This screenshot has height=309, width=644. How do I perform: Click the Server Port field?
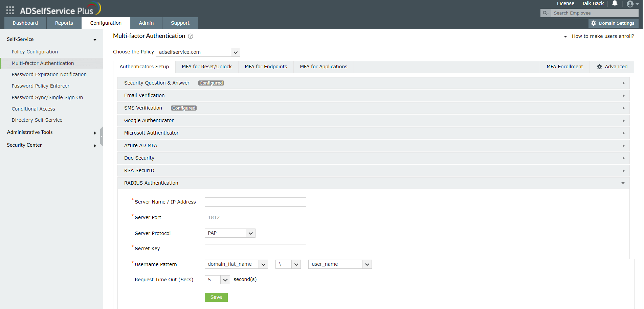(x=256, y=218)
